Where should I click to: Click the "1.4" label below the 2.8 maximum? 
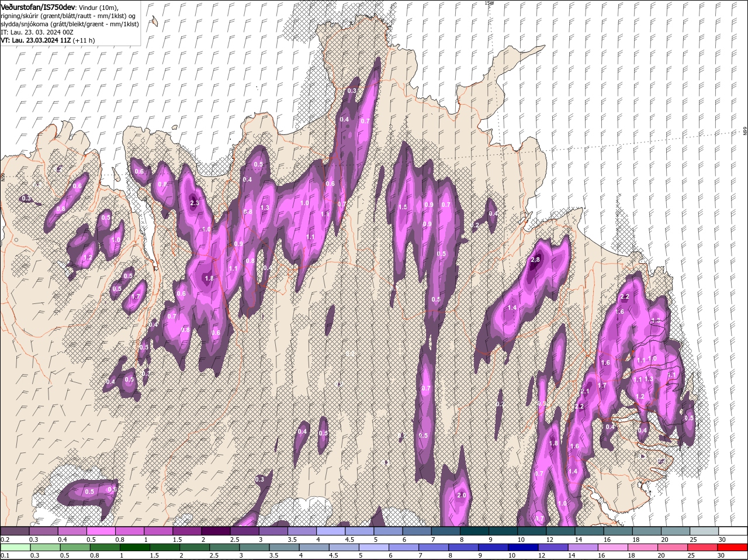click(x=512, y=307)
